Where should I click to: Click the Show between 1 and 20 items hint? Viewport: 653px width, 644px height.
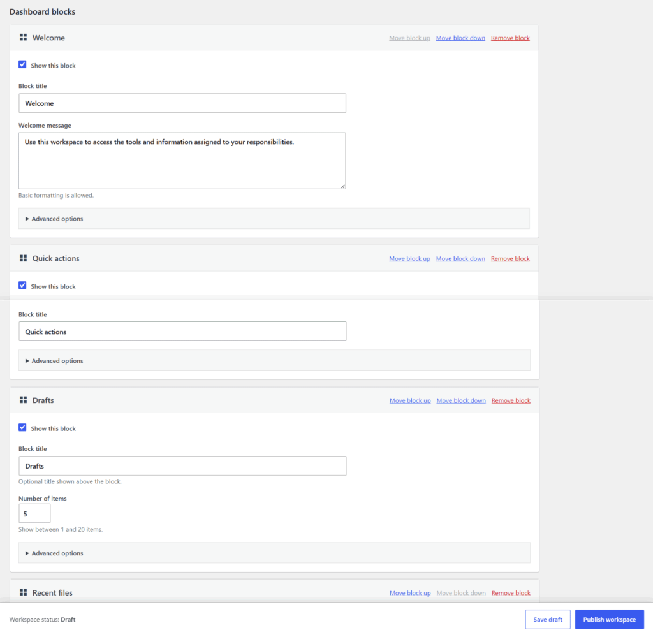(x=61, y=529)
